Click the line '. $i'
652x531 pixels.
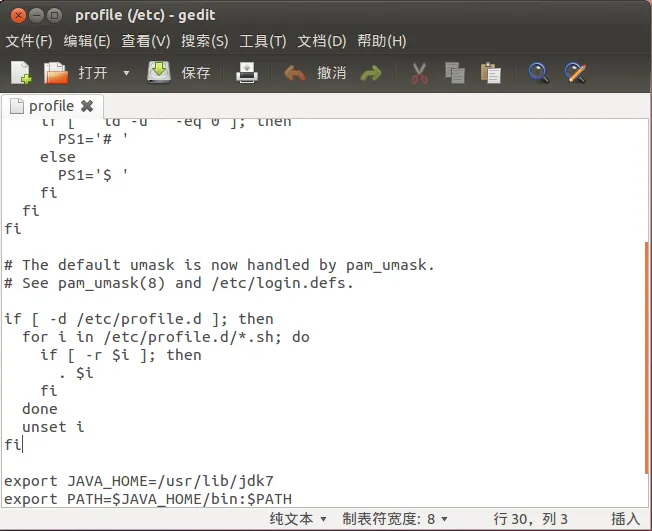tap(76, 373)
